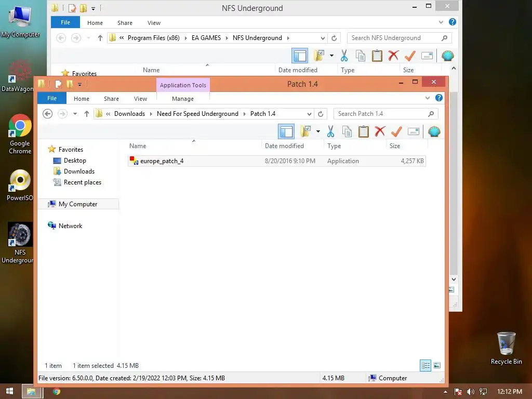Click Search NFS Underground field
The width and height of the screenshot is (532, 399).
coord(400,37)
